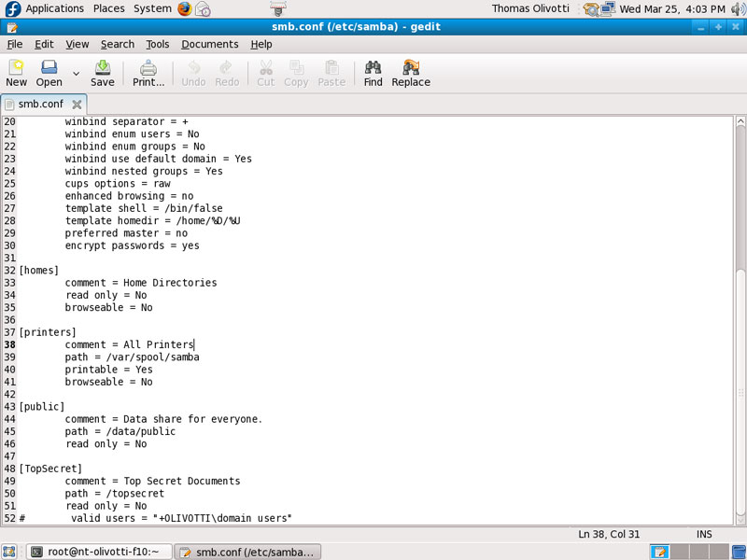Click the scrollbar up arrow

click(740, 121)
